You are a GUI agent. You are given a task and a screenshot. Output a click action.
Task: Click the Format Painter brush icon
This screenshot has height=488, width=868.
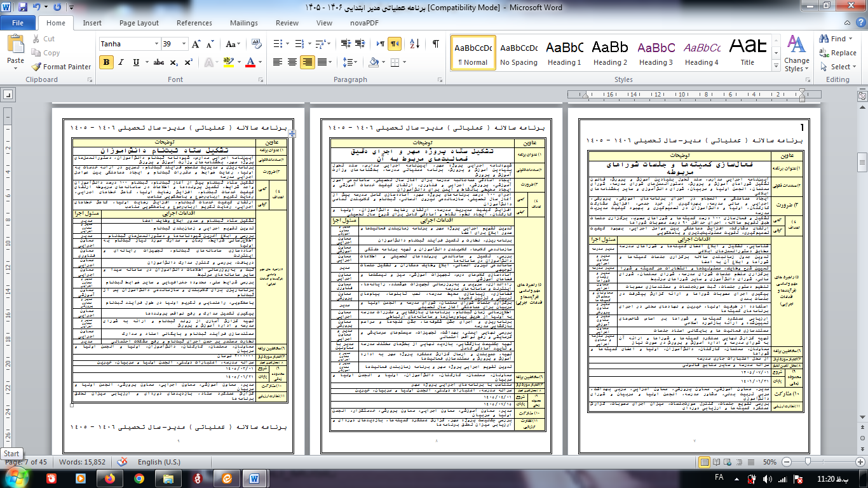tap(36, 67)
